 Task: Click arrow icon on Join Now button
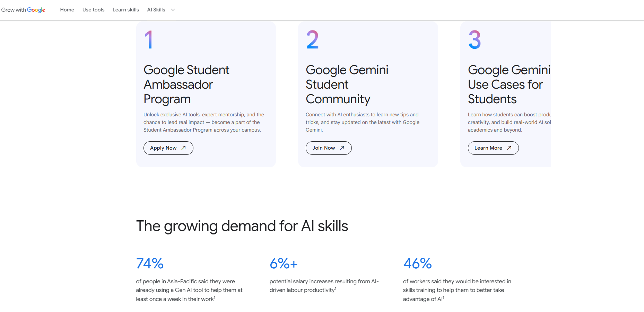coord(342,148)
